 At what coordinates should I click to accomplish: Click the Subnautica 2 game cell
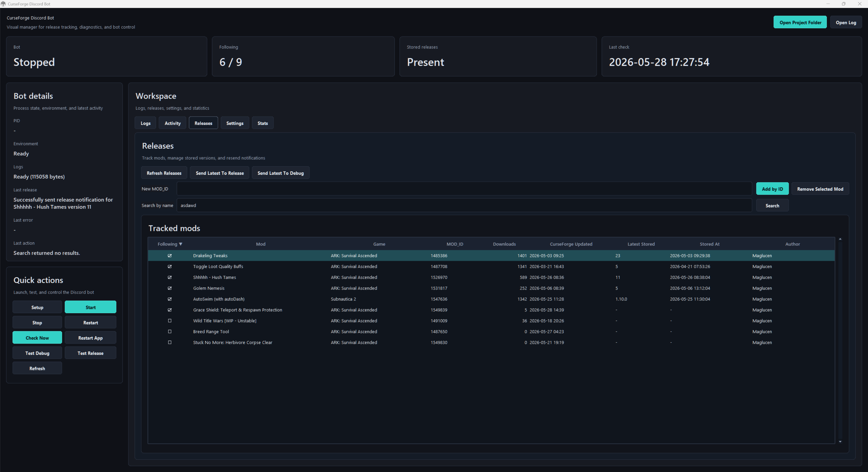pyautogui.click(x=343, y=299)
